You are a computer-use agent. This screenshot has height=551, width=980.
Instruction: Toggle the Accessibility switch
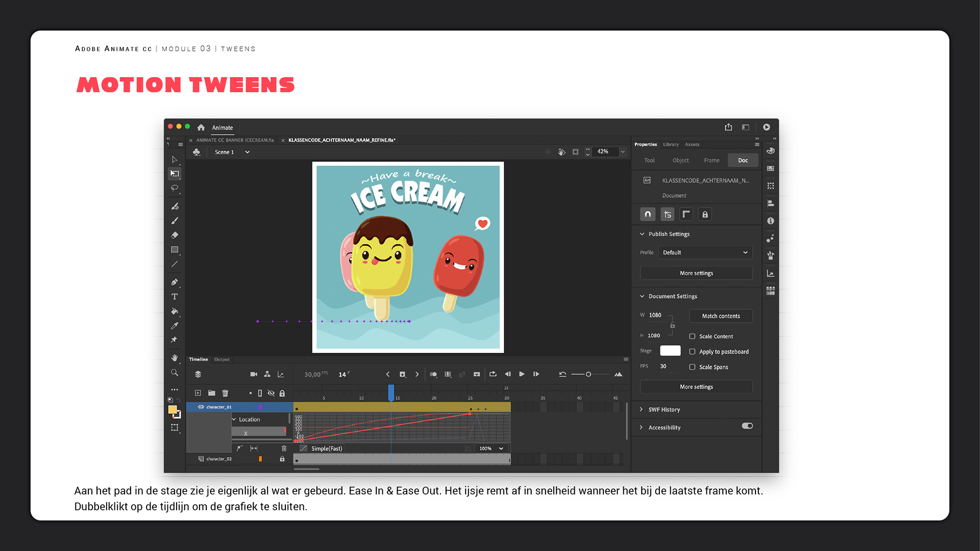[x=747, y=426]
